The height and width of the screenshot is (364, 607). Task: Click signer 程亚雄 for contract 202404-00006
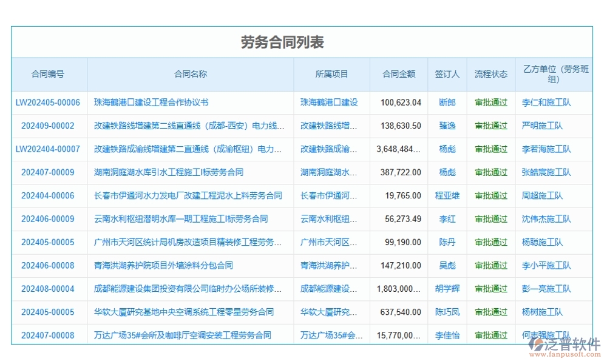point(447,195)
